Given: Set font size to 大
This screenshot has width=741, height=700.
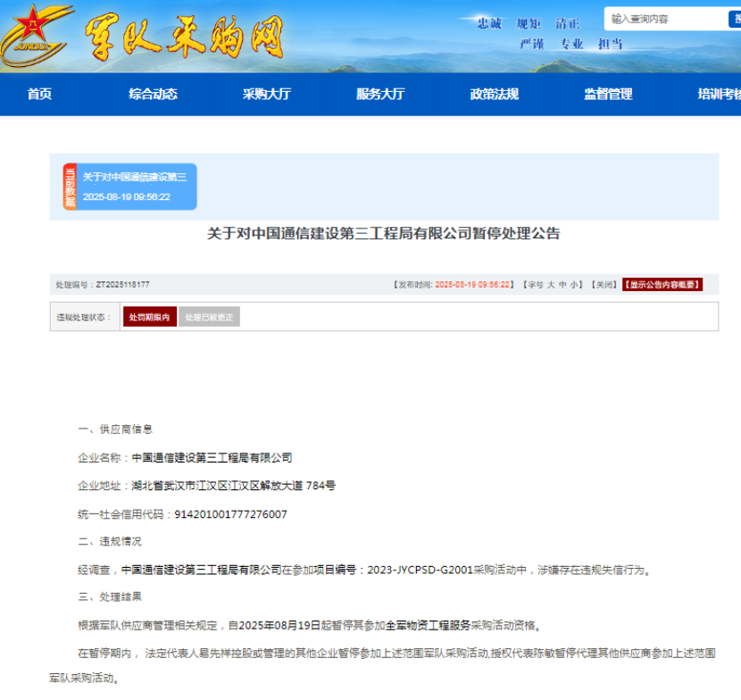Looking at the screenshot, I should coord(551,285).
